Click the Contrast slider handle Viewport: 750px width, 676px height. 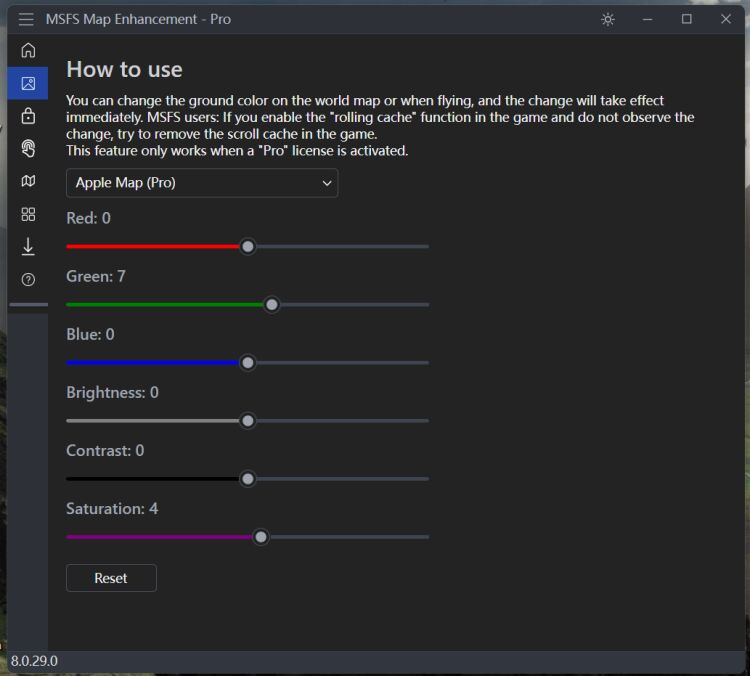click(x=248, y=479)
